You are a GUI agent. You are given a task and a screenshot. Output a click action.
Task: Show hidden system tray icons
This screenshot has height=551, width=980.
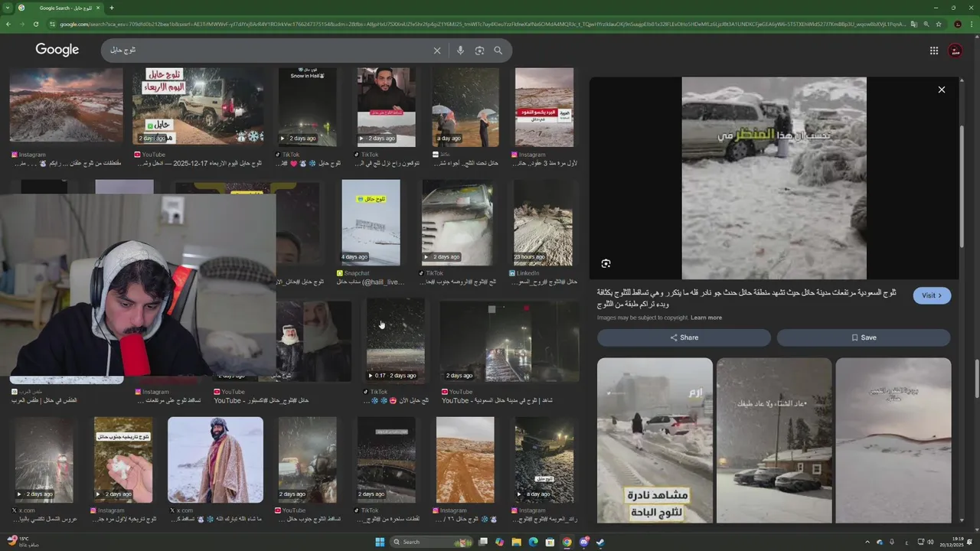click(868, 542)
